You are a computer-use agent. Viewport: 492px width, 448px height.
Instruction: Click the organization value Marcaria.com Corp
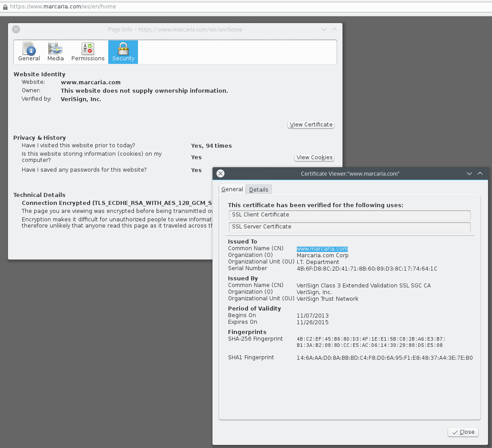[x=323, y=255]
